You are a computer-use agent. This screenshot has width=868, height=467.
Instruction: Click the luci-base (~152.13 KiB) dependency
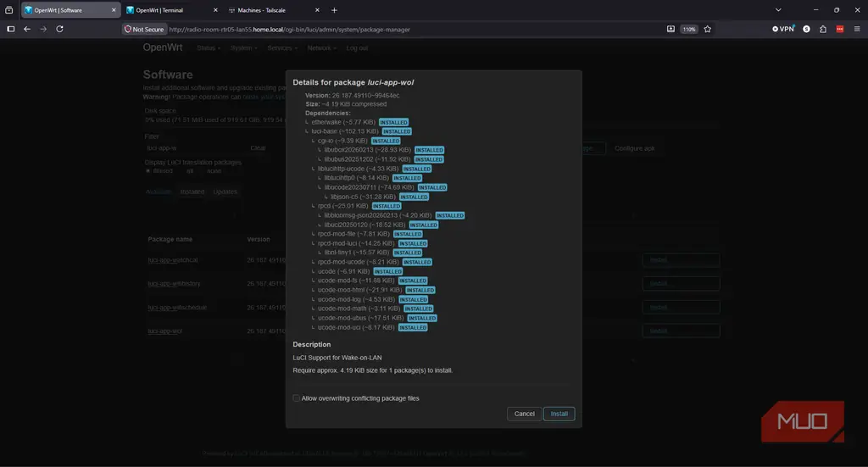345,131
